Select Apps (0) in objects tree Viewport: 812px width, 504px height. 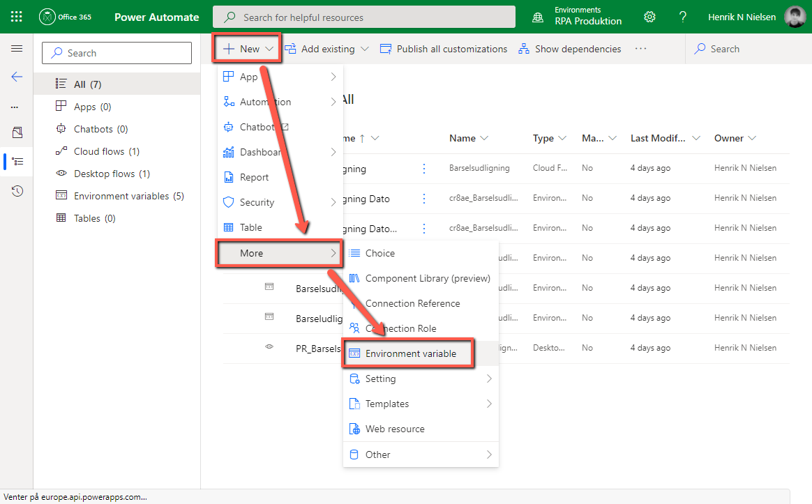point(117,107)
